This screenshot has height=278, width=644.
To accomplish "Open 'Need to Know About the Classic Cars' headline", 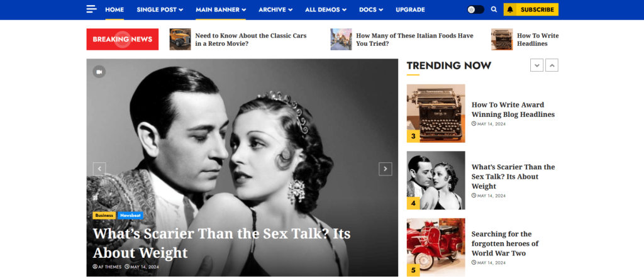I will pyautogui.click(x=251, y=40).
